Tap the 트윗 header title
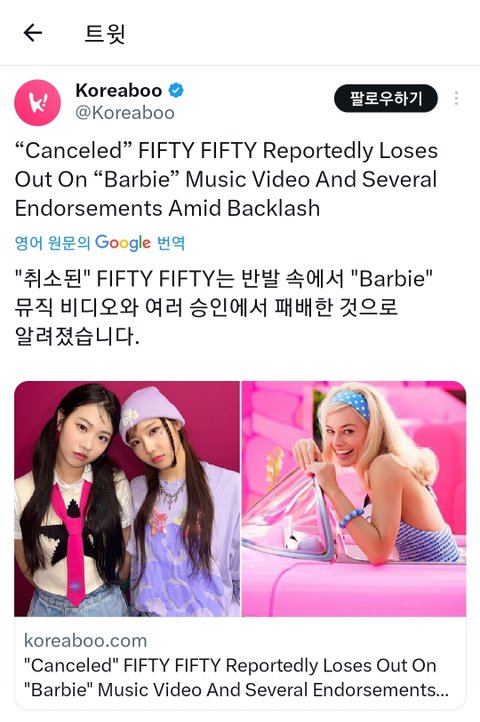480x722 pixels. click(x=105, y=33)
